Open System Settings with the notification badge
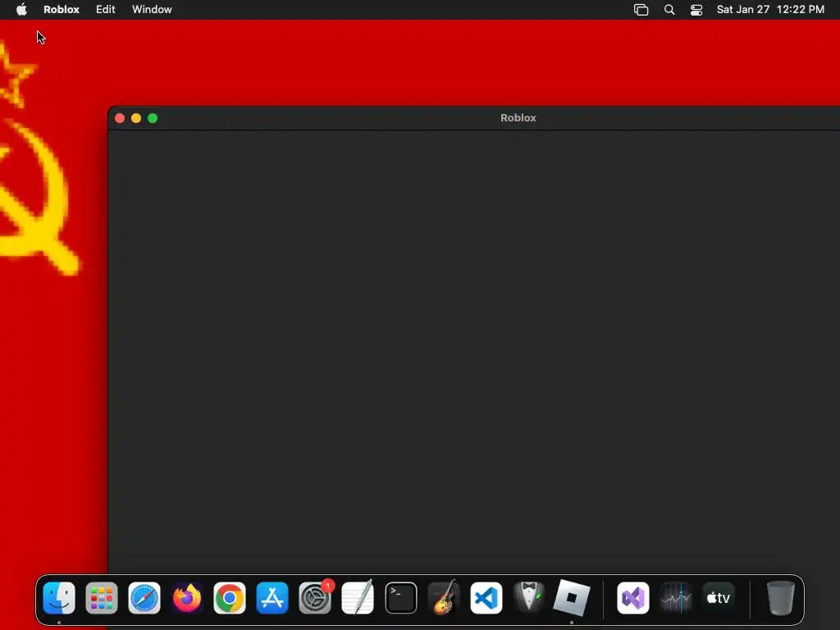 tap(315, 598)
